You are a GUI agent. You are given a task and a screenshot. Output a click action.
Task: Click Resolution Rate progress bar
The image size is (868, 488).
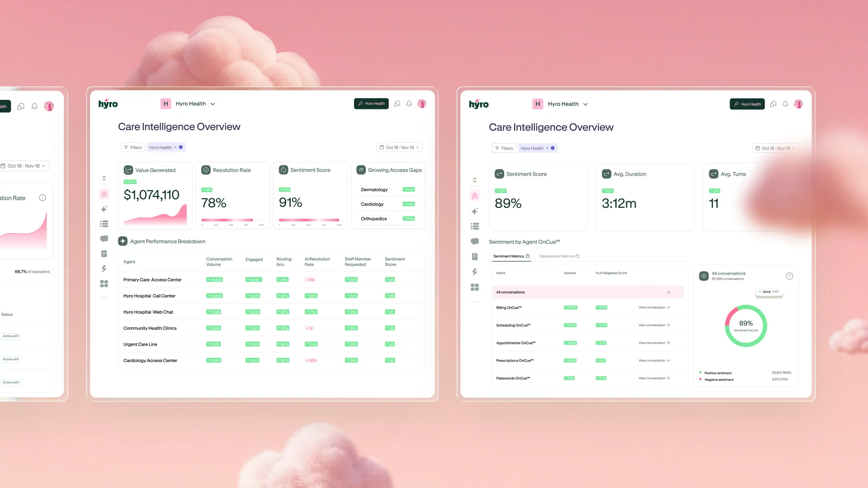coord(233,220)
